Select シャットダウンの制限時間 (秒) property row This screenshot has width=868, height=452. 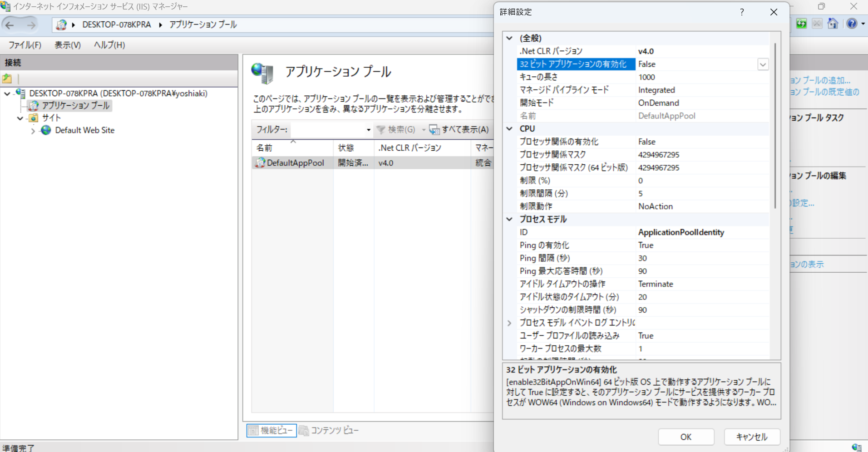643,310
